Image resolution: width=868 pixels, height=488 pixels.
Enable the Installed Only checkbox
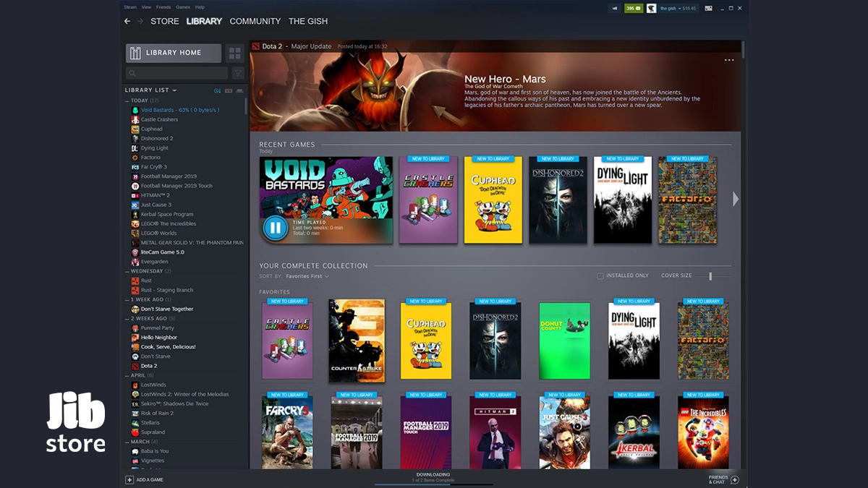click(x=600, y=276)
